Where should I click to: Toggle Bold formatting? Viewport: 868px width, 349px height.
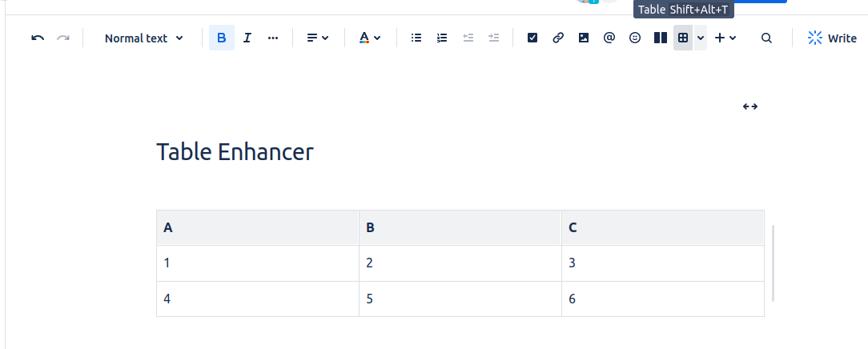[222, 38]
